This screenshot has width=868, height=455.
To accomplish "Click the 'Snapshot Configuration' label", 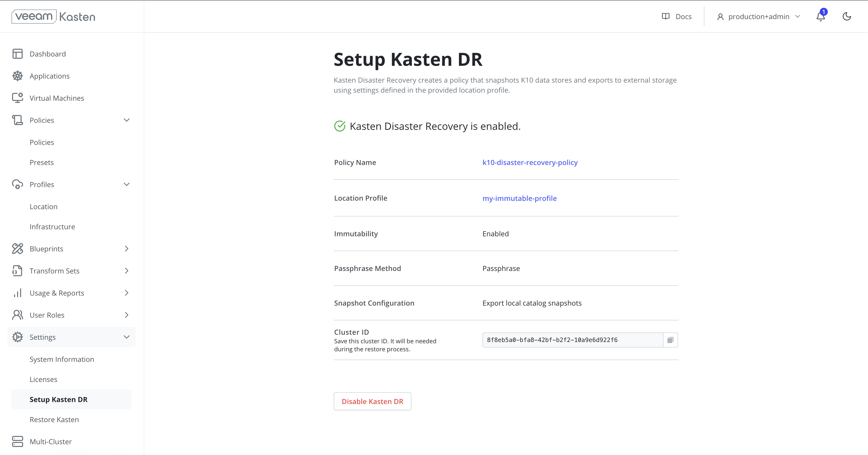I will point(374,303).
